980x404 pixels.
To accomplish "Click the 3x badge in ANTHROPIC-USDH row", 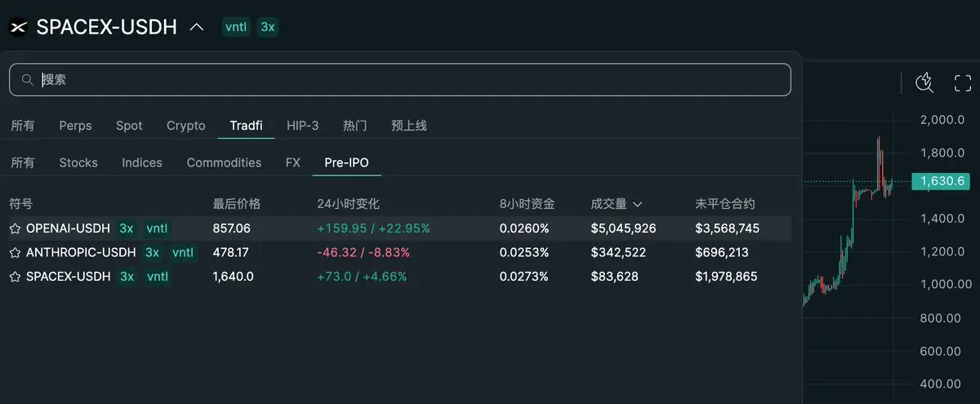I will click(x=152, y=252).
